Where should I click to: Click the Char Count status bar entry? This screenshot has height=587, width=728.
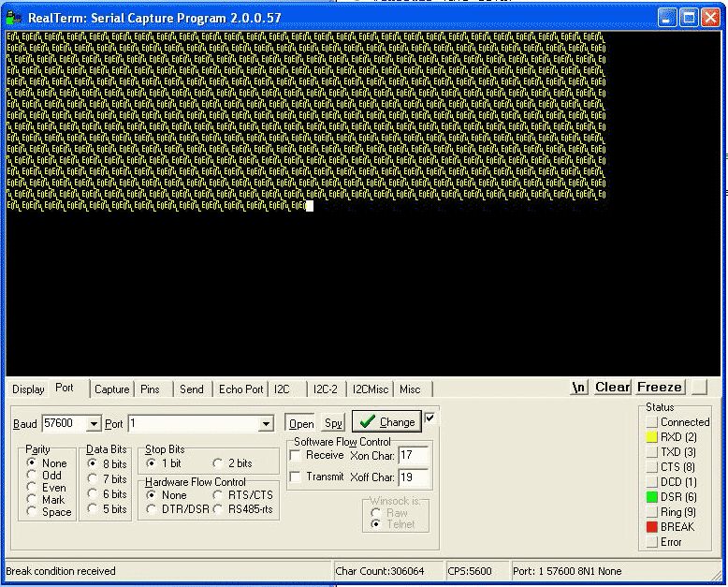point(387,571)
